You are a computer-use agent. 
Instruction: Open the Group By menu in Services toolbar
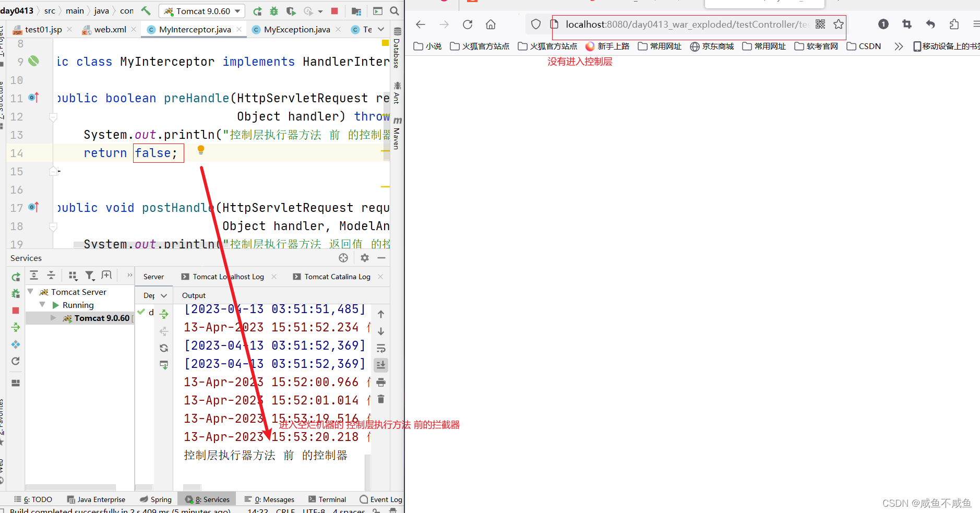[73, 275]
